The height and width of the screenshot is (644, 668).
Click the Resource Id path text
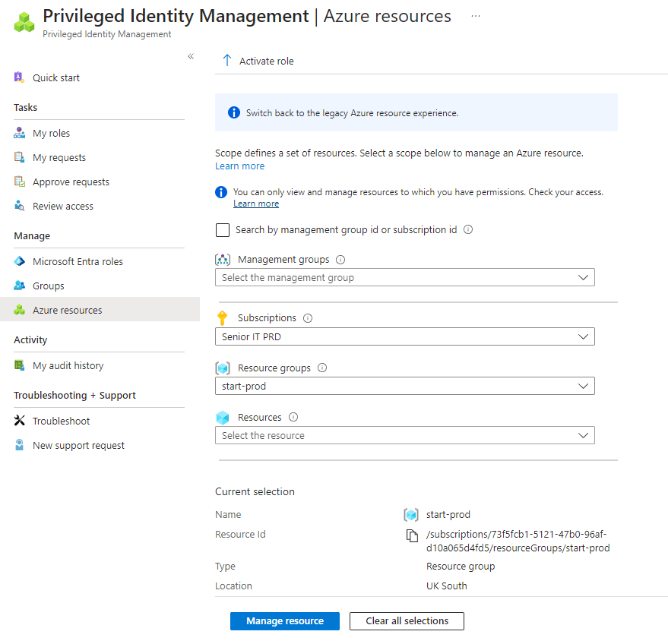tap(518, 541)
